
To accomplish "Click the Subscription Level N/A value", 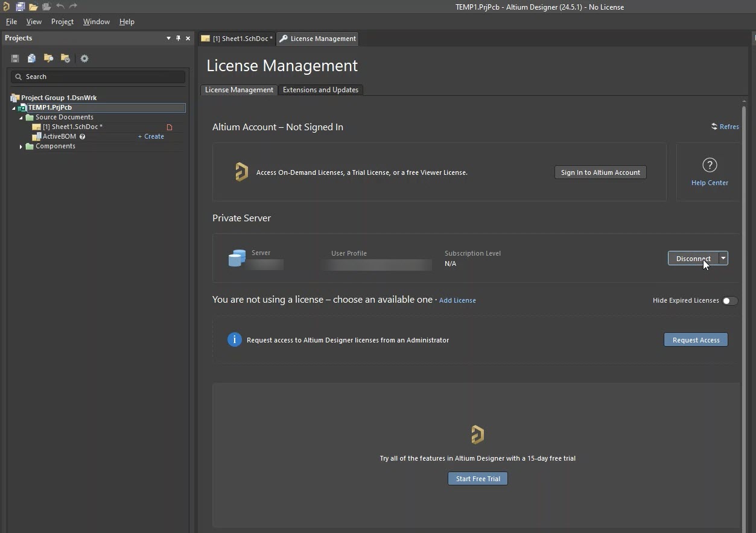I will pos(450,264).
